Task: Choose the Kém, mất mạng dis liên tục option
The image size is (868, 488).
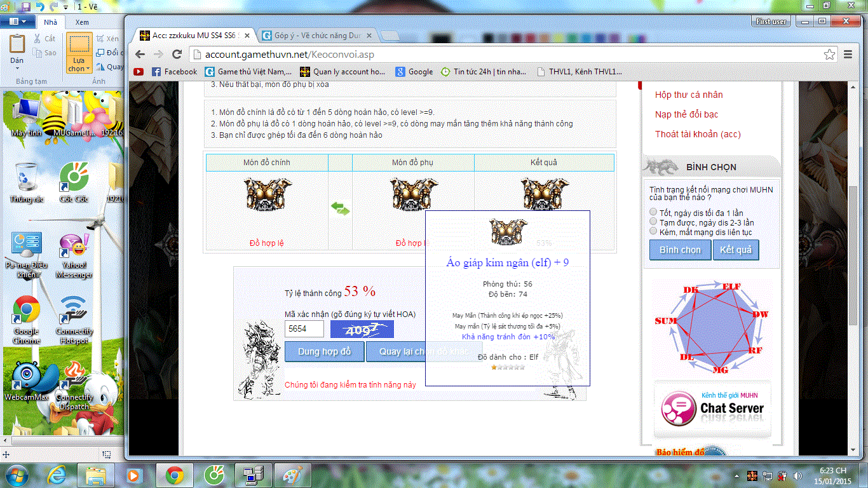Action: point(653,231)
